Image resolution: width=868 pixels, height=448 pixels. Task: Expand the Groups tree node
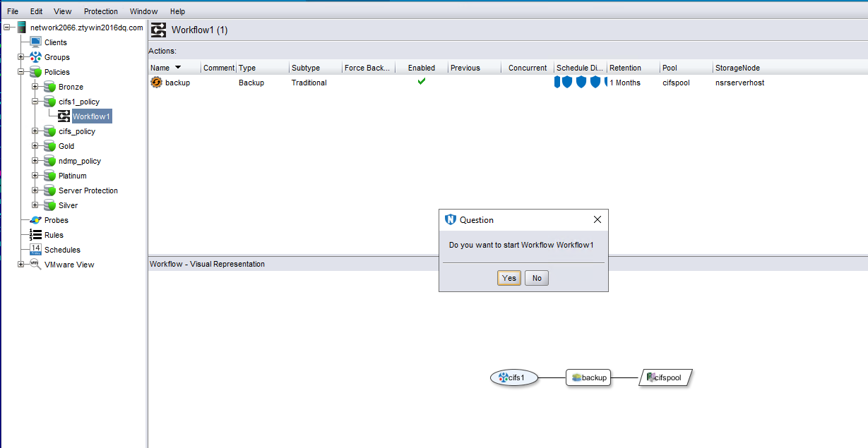[21, 57]
